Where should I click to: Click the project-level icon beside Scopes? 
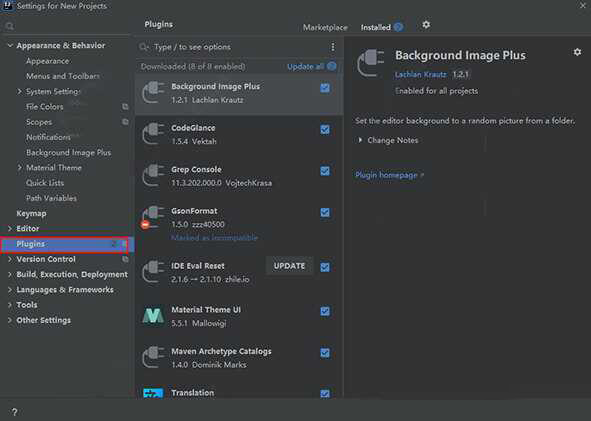tap(125, 122)
